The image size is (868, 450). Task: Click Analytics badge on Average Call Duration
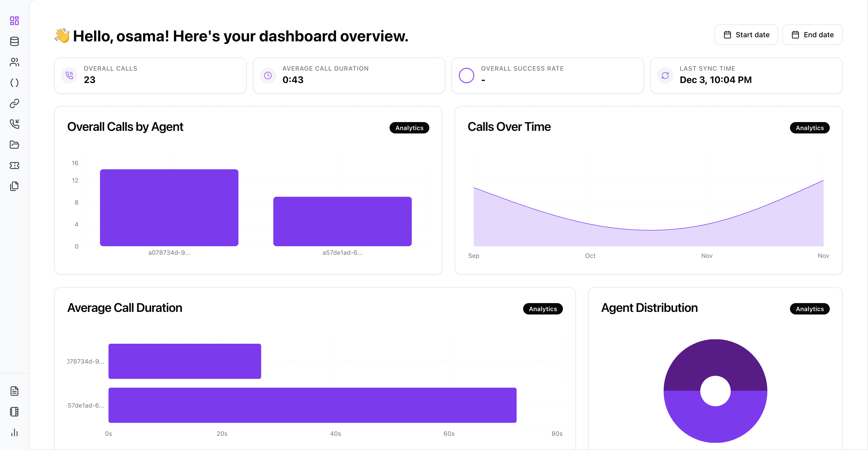542,309
